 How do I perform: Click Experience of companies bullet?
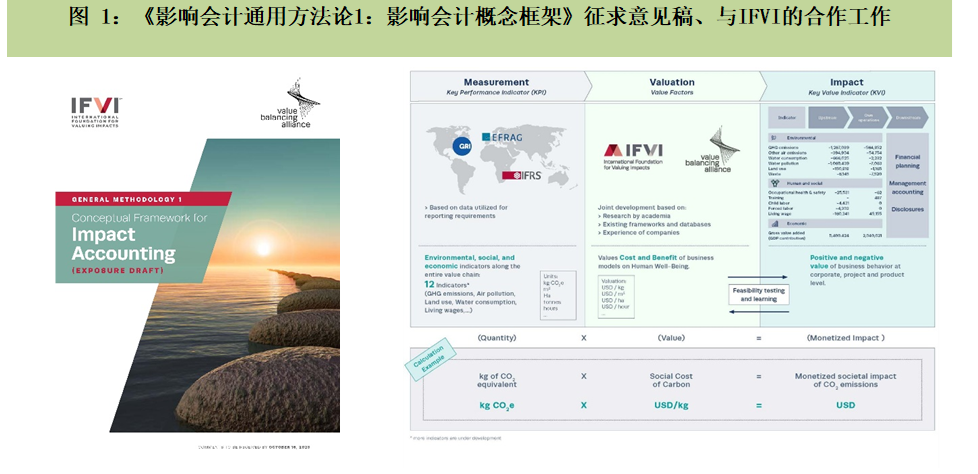point(639,232)
